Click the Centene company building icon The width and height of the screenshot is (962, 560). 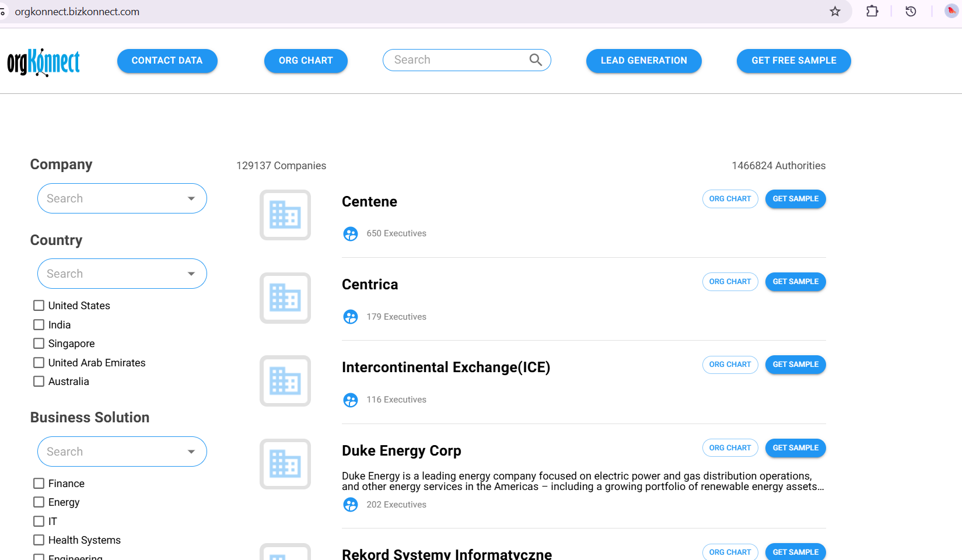point(285,215)
